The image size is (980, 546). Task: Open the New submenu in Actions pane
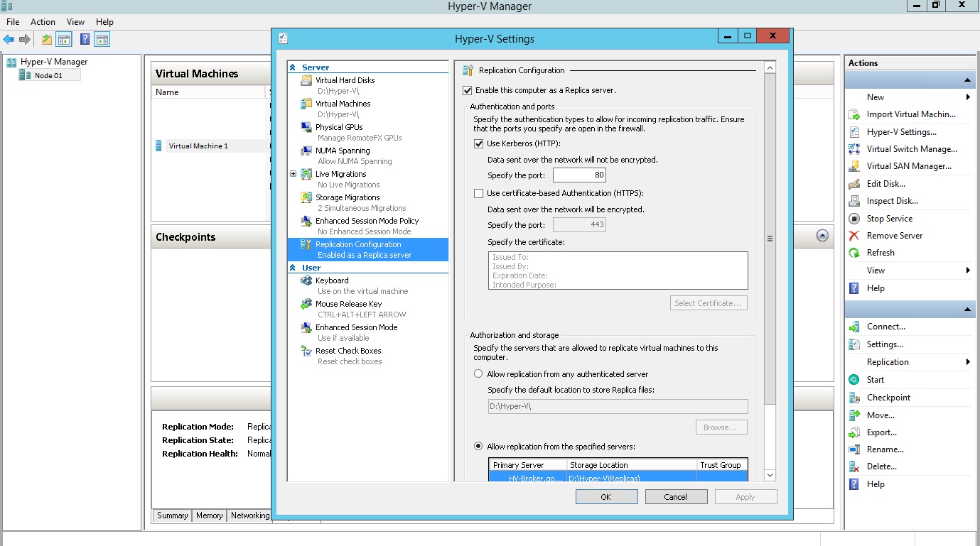(875, 97)
